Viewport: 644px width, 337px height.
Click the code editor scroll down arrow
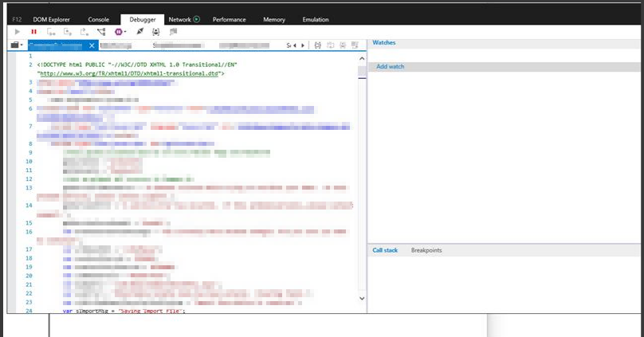tap(362, 299)
